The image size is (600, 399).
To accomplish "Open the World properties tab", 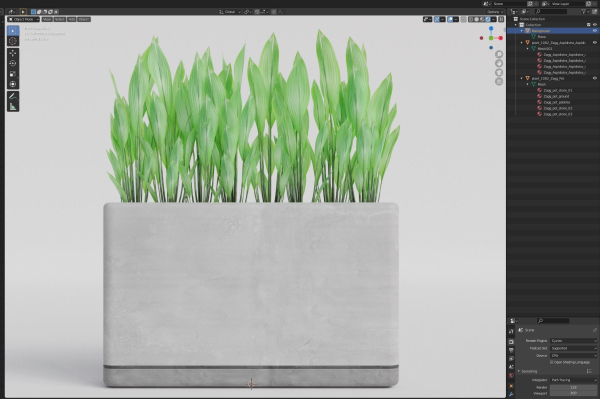I will point(511,375).
